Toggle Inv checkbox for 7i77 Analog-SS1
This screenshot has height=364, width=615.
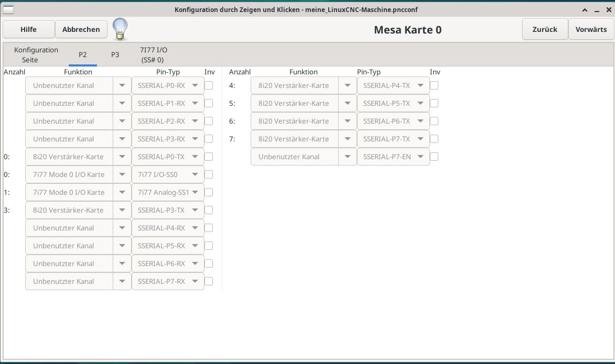click(x=209, y=192)
